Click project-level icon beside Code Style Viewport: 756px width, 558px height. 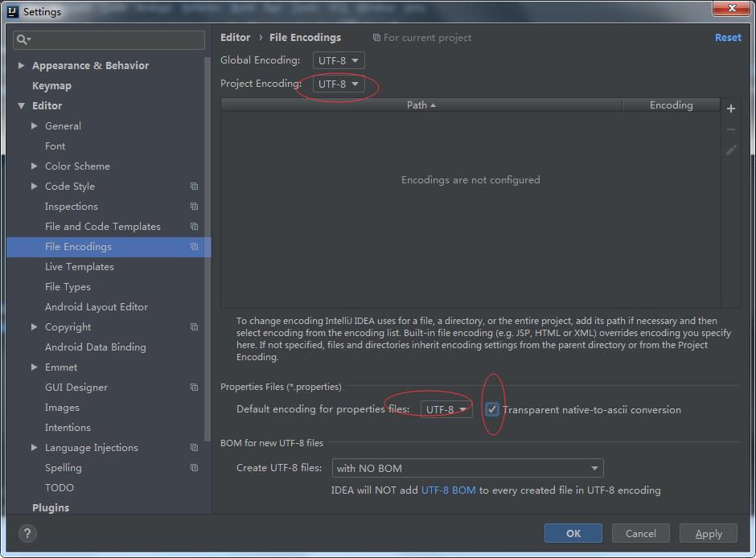point(194,187)
